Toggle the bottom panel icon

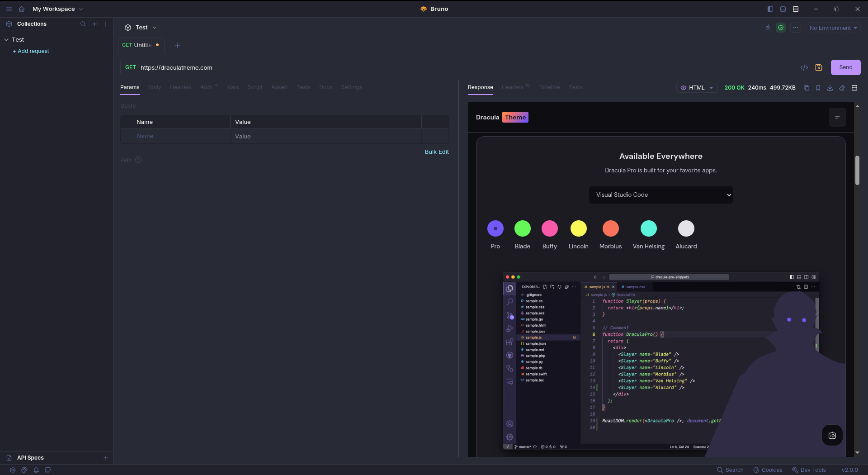pos(783,9)
